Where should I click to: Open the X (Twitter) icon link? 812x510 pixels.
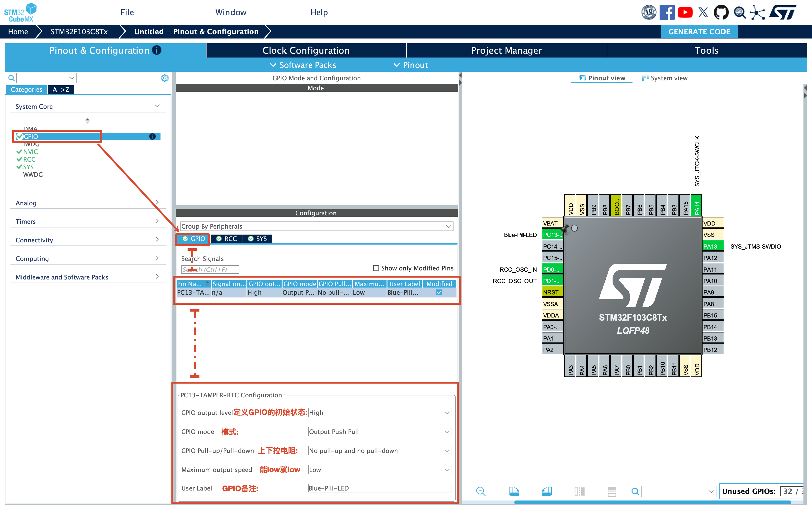(x=703, y=13)
